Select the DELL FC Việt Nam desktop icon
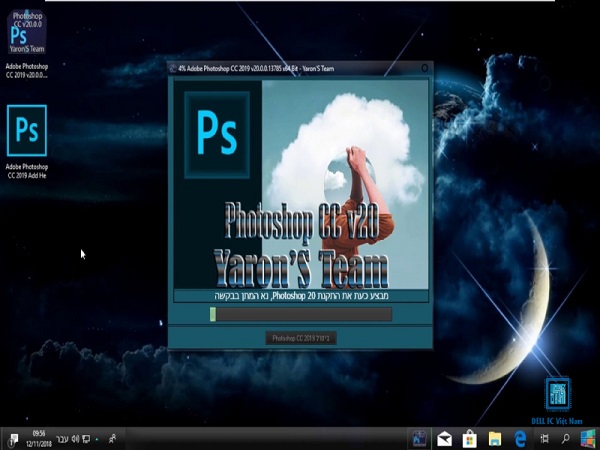Viewport: 600px width, 450px height. point(557,401)
